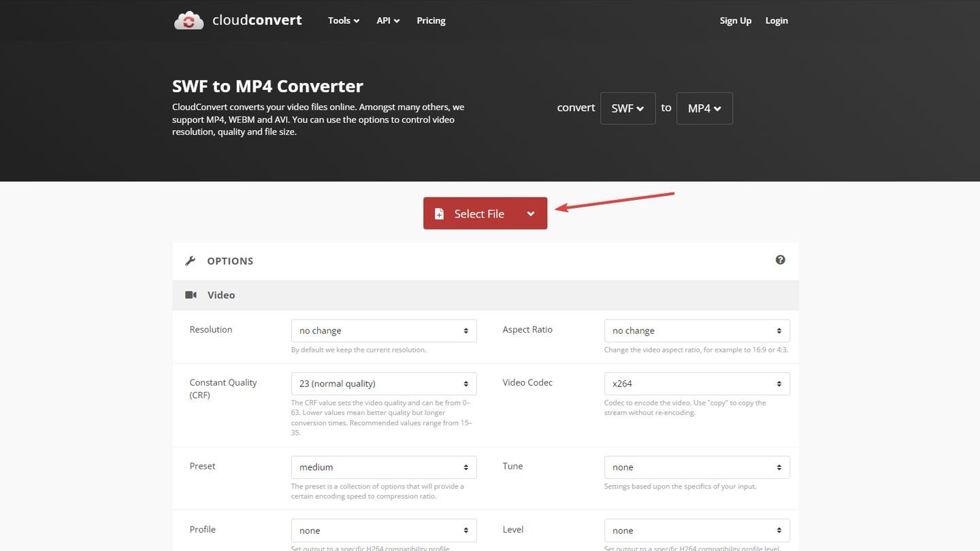This screenshot has width=980, height=551.
Task: Open the API menu
Action: click(388, 20)
